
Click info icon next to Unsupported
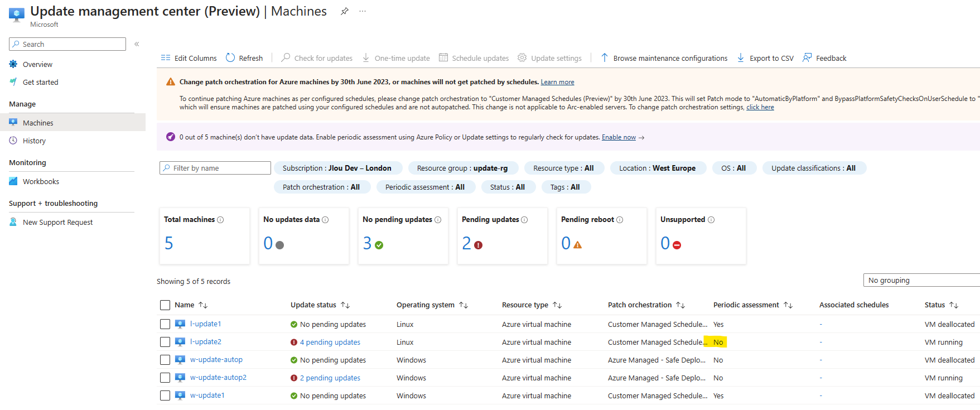point(711,220)
